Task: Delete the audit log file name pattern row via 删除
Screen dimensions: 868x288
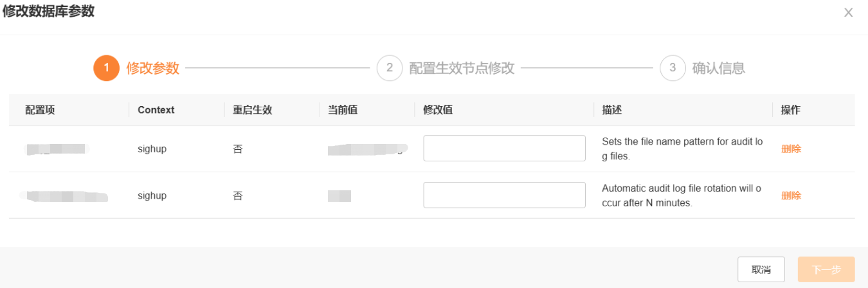Action: click(791, 149)
